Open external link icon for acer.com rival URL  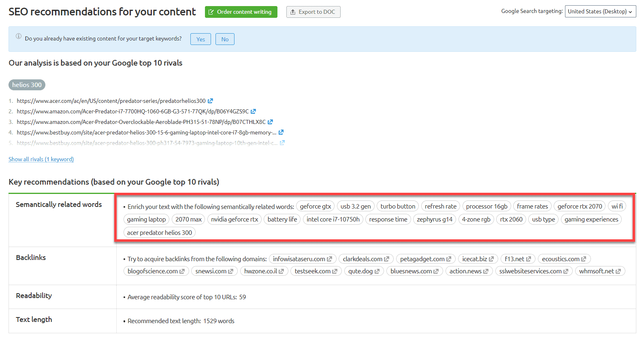(210, 101)
